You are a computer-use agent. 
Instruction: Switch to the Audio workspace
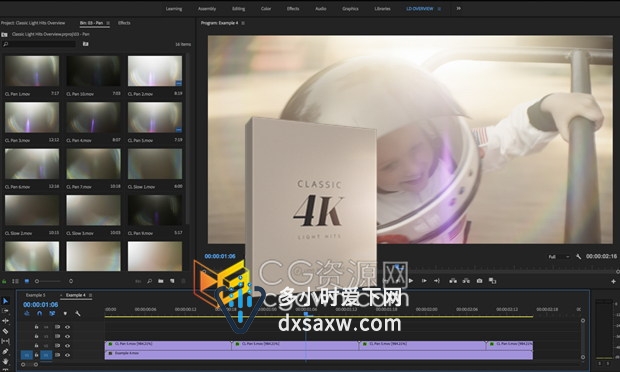321,9
